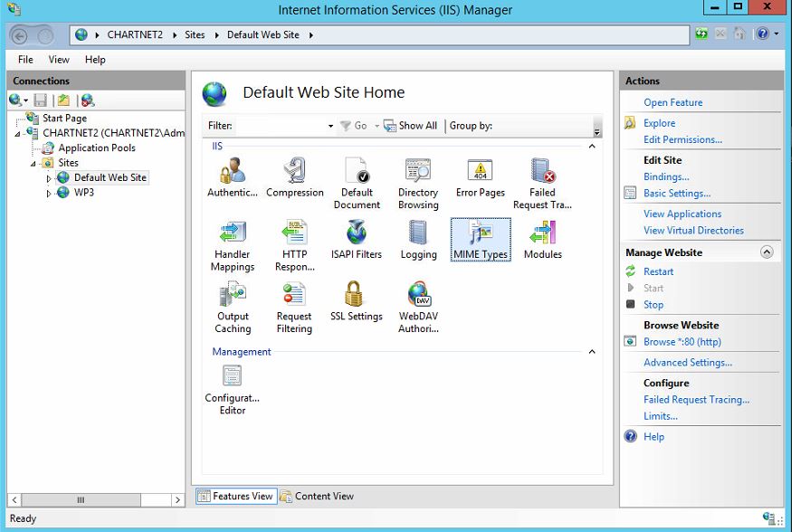This screenshot has height=532, width=792.
Task: Click the Help question mark icon in top toolbar
Action: pyautogui.click(x=762, y=33)
